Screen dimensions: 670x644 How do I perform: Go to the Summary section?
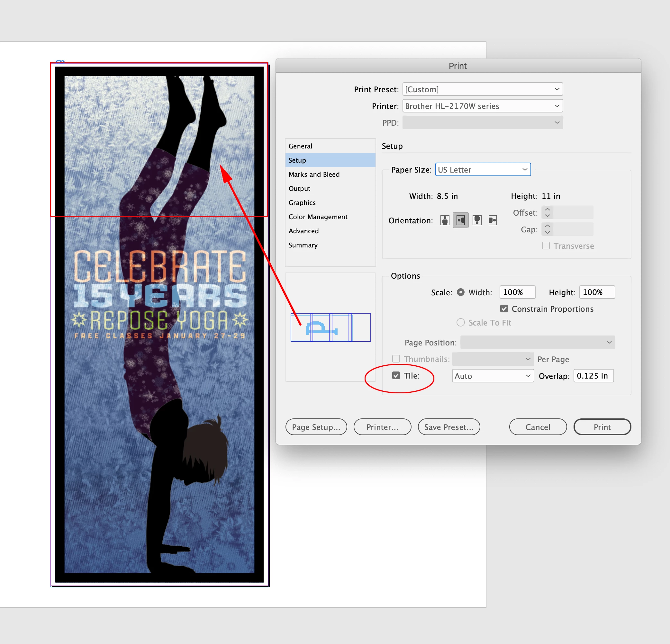click(x=303, y=245)
